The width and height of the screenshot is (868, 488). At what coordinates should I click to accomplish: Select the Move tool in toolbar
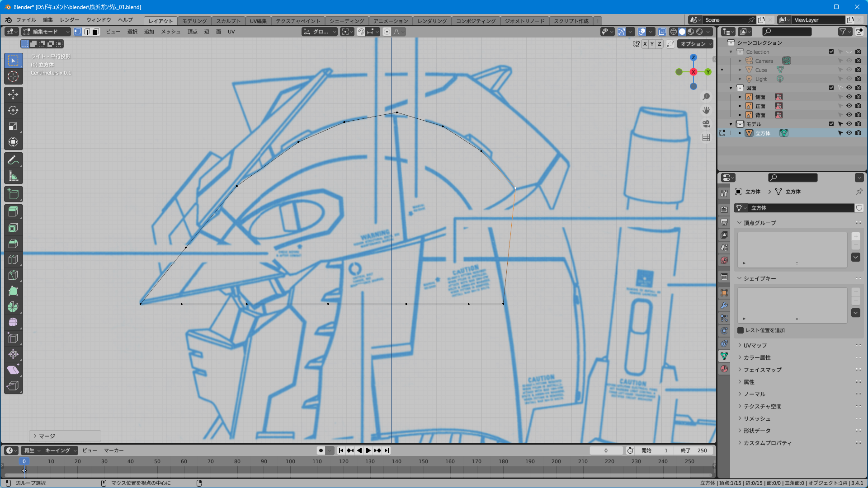(13, 94)
